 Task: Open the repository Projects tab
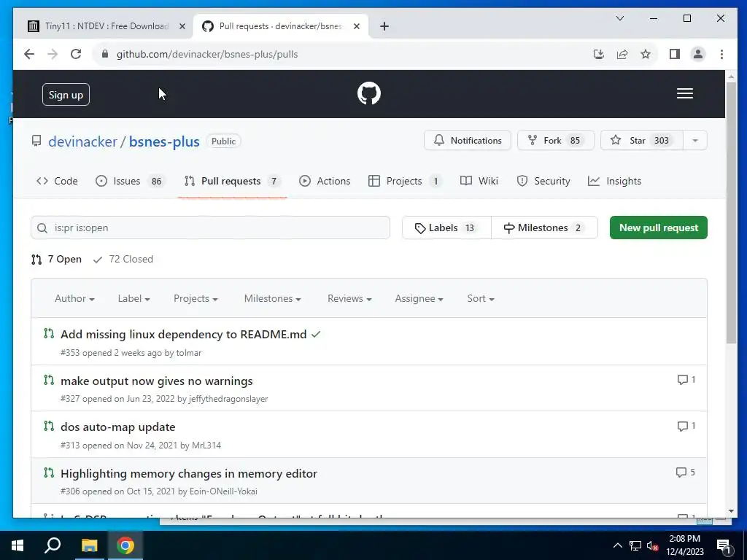[405, 182]
